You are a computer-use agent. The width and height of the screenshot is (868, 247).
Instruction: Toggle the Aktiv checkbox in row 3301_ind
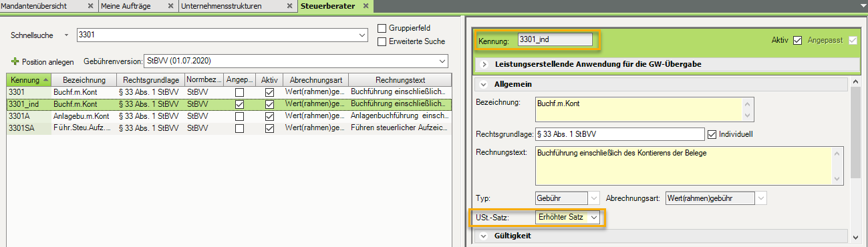pyautogui.click(x=269, y=104)
